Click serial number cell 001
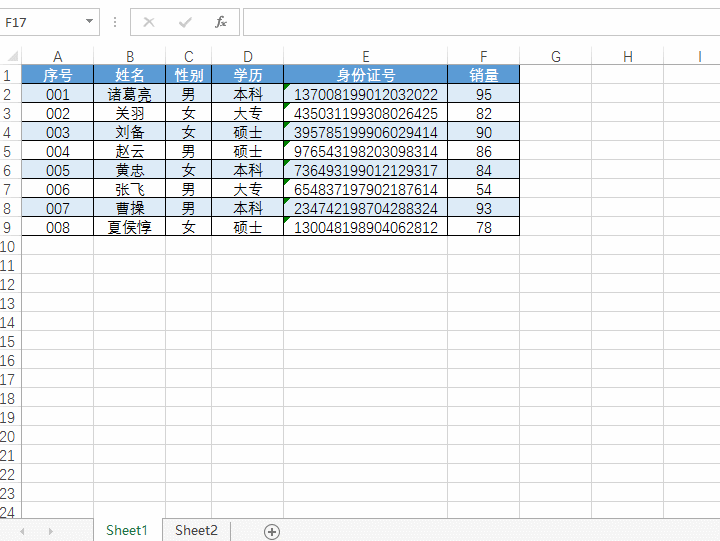Image resolution: width=720 pixels, height=541 pixels. (57, 94)
